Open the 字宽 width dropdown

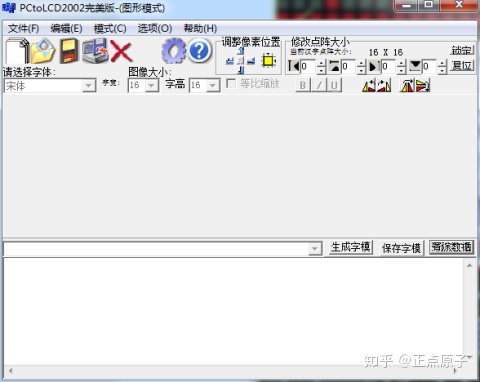[x=152, y=86]
